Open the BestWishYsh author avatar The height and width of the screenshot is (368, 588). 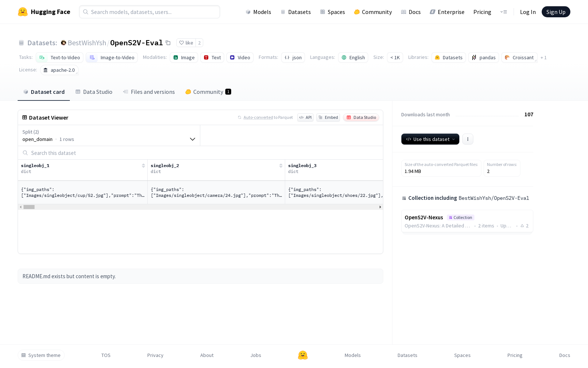point(64,43)
